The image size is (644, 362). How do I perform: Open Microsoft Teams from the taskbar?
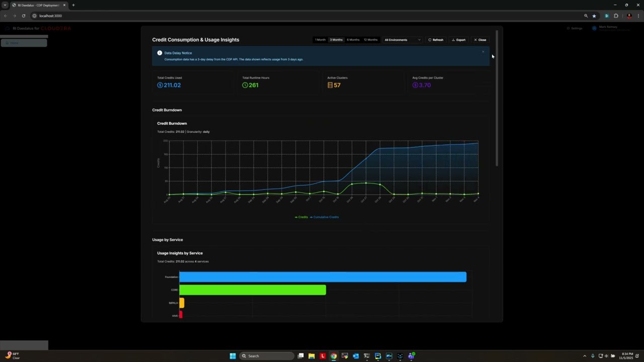pos(411,356)
